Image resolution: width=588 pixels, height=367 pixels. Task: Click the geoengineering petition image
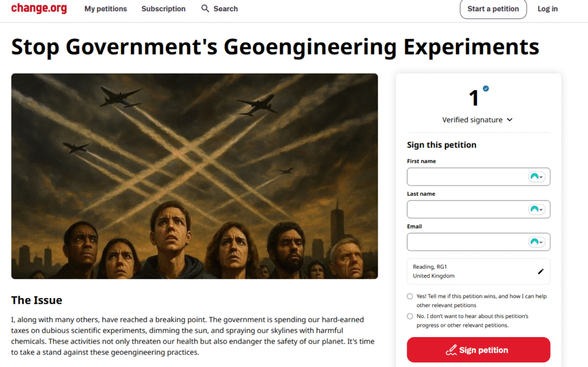195,176
